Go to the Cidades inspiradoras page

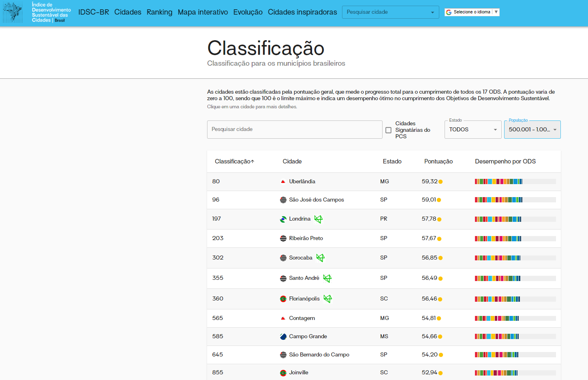(x=302, y=12)
